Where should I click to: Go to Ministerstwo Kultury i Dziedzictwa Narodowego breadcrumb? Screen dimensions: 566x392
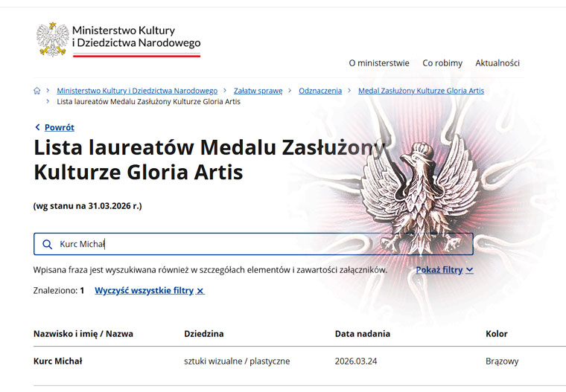coord(137,91)
